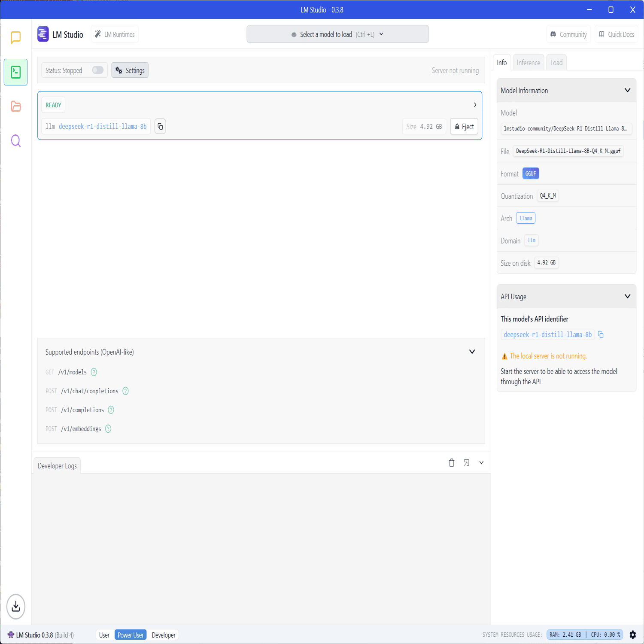Click the /v1/models endpoint path
This screenshot has width=644, height=644.
click(x=73, y=372)
